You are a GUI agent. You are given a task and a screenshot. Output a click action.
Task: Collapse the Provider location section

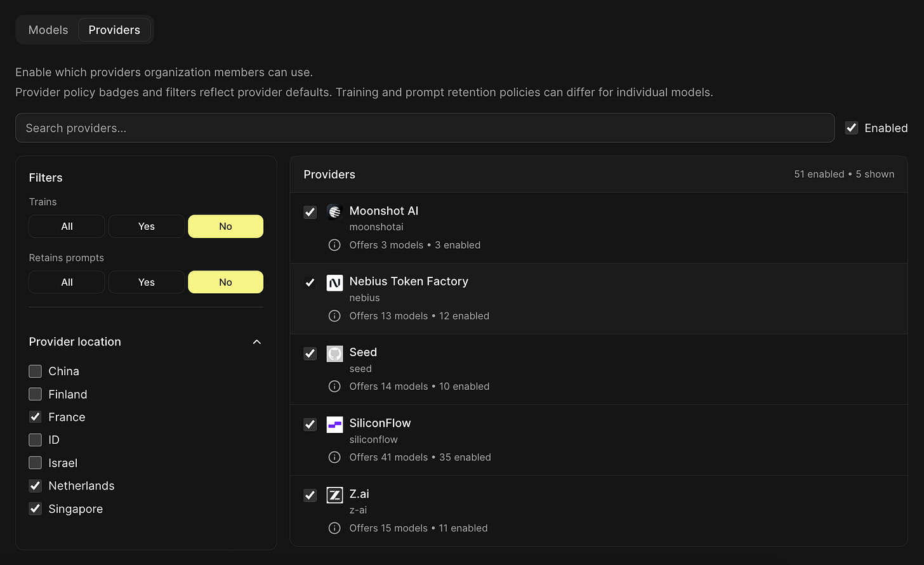[x=257, y=342]
